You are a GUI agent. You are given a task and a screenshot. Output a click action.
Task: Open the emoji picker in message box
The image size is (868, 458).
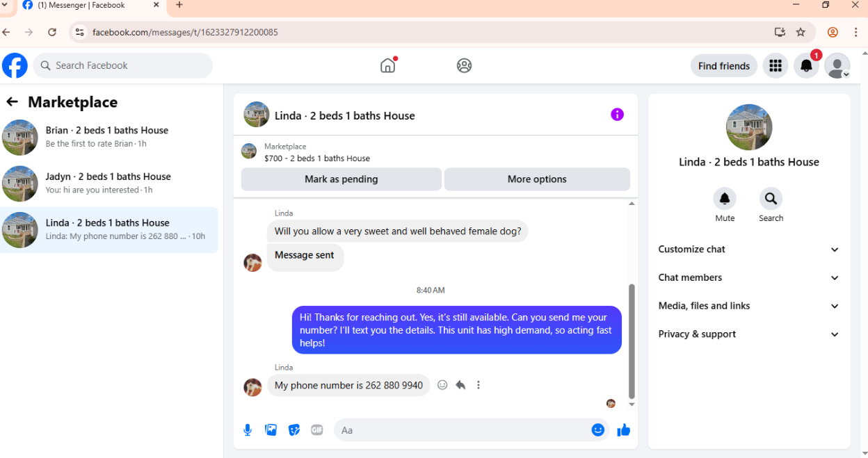(x=597, y=430)
